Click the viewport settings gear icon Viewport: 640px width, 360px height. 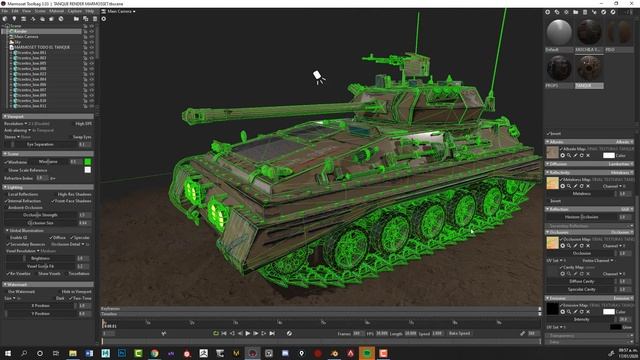point(104,19)
